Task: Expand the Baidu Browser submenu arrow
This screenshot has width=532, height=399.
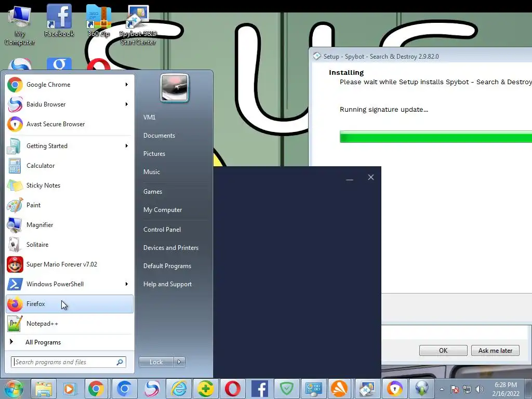Action: (x=127, y=104)
